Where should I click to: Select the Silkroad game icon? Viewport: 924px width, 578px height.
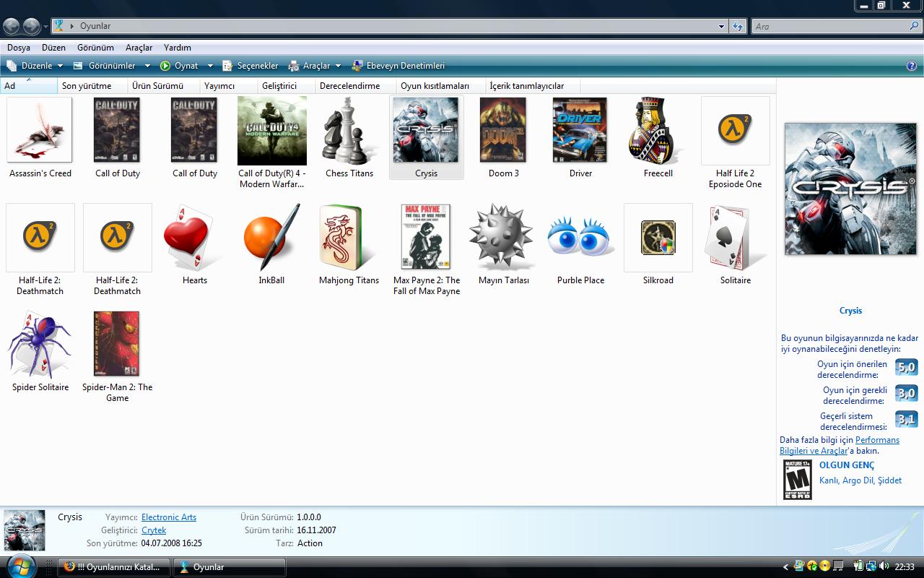point(658,238)
